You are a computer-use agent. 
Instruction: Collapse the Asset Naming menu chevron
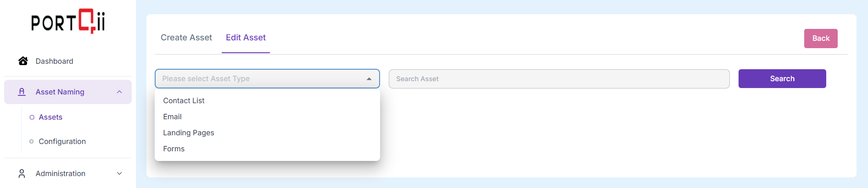click(x=119, y=92)
